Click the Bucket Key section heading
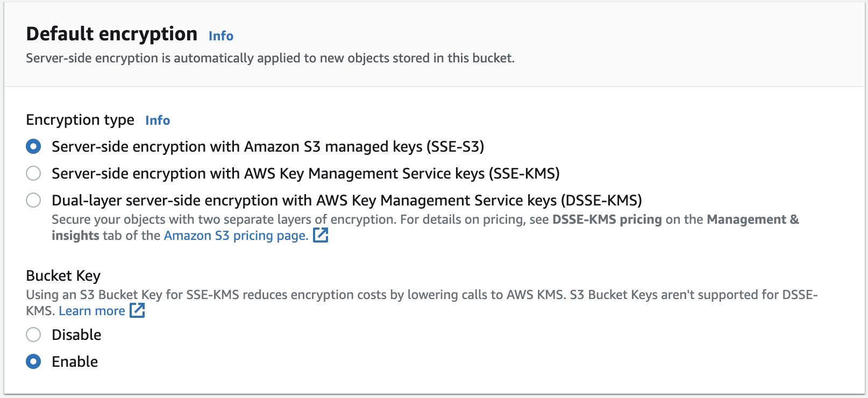868x398 pixels. click(x=63, y=275)
